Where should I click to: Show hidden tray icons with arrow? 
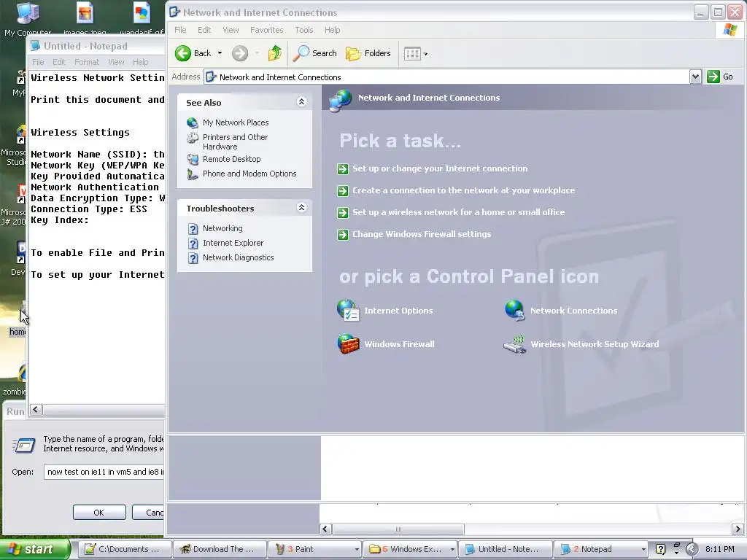coord(692,550)
